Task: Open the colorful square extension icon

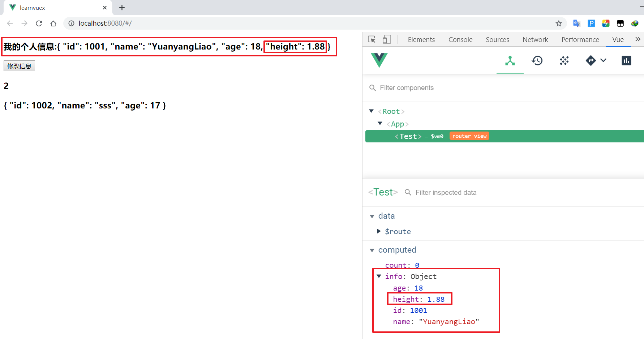Action: point(606,23)
